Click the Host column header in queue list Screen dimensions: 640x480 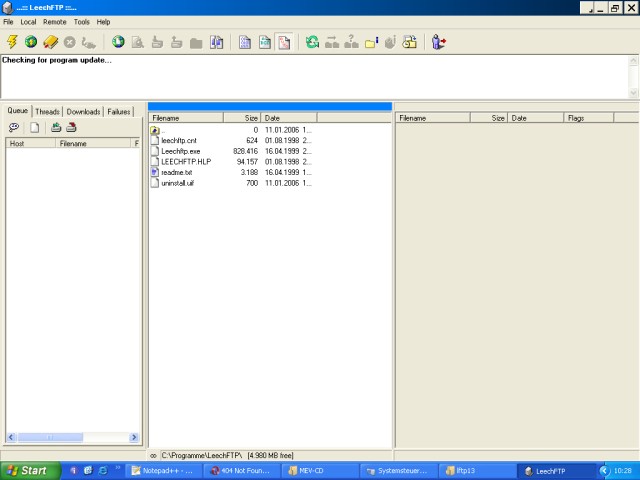(31, 143)
